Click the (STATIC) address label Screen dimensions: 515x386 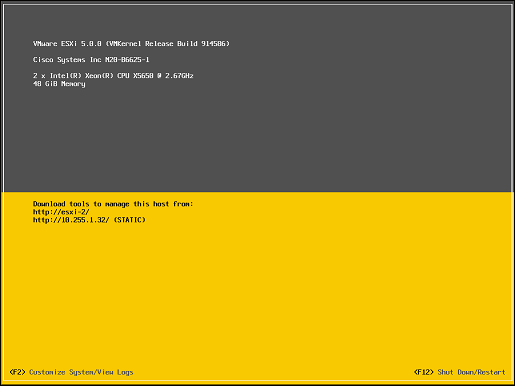click(x=130, y=220)
